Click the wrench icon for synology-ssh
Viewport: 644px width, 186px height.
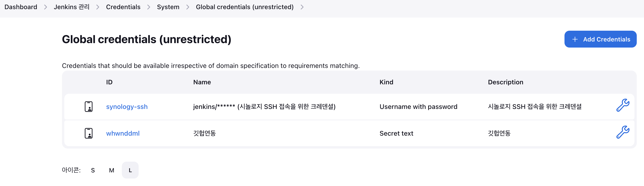point(622,105)
